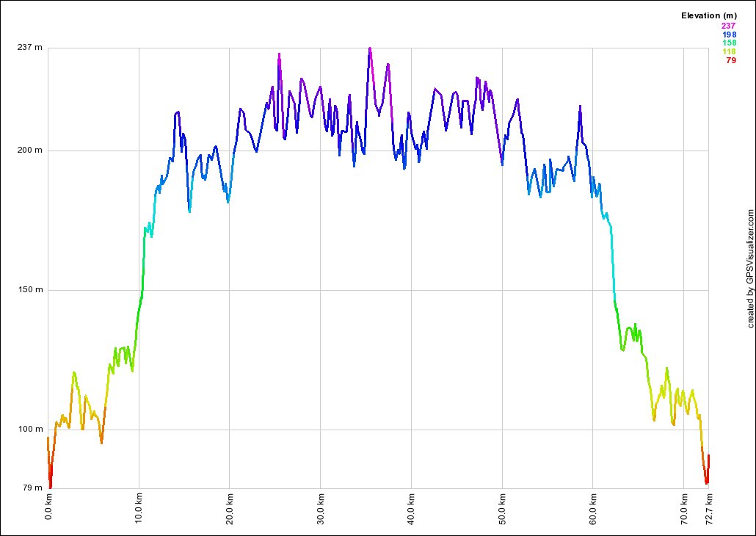The width and height of the screenshot is (756, 536).
Task: Click the red lowest point at the route start
Action: 50,486
